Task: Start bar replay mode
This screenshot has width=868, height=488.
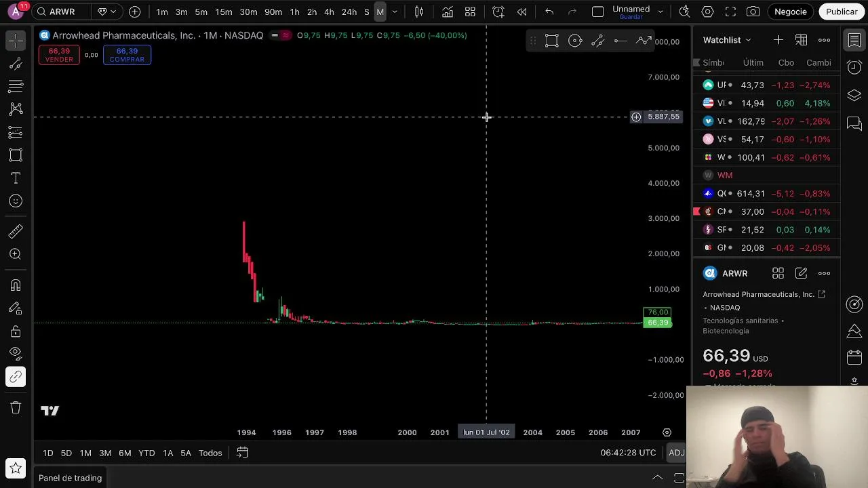Action: (522, 12)
